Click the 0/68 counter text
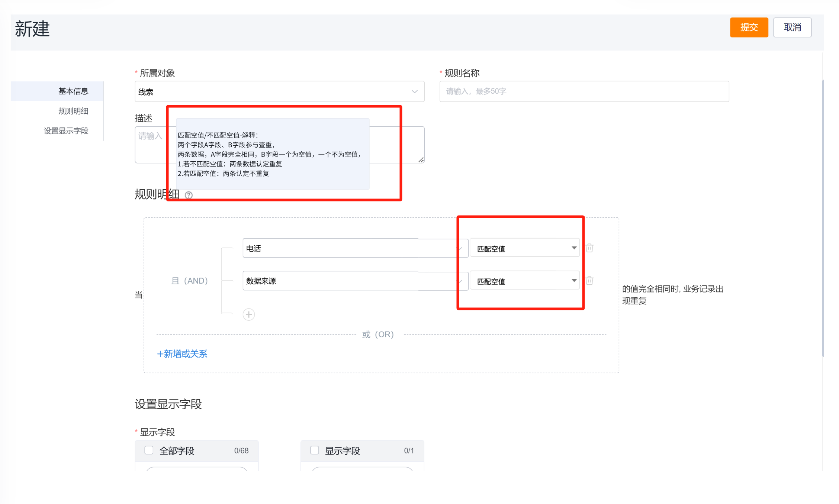Image resolution: width=839 pixels, height=504 pixels. tap(241, 450)
